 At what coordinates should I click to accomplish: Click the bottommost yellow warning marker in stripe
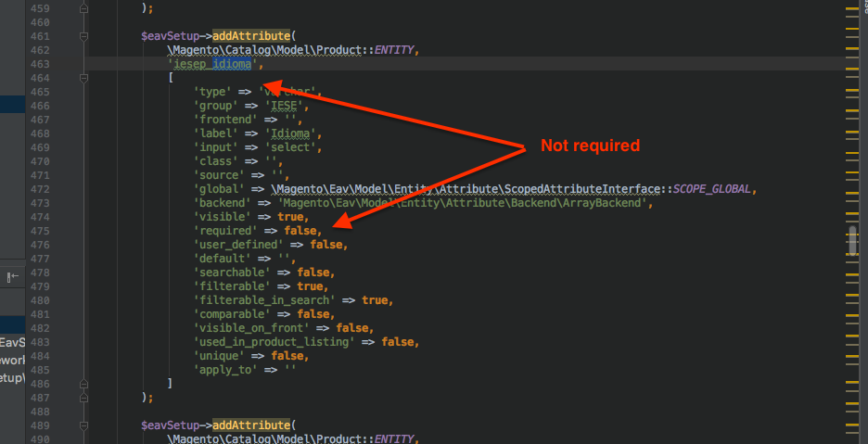pos(853,432)
